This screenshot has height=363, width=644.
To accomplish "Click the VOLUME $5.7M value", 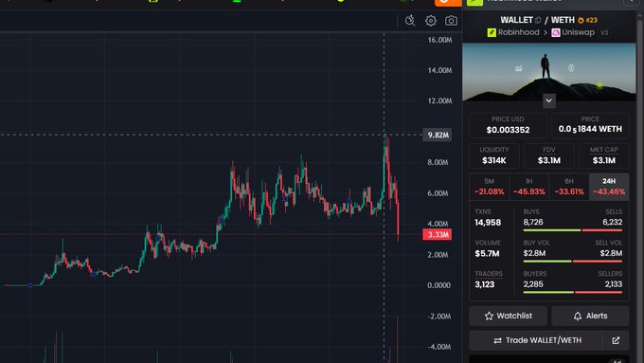I will (x=487, y=253).
